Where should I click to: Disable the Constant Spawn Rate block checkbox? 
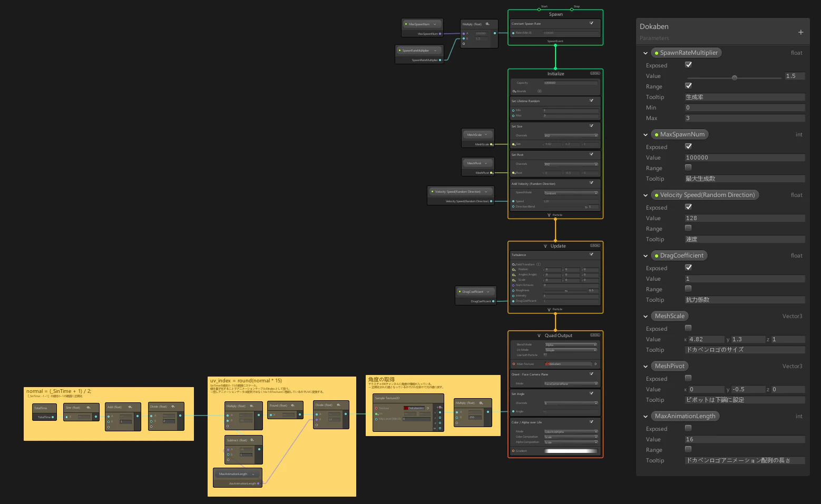591,23
